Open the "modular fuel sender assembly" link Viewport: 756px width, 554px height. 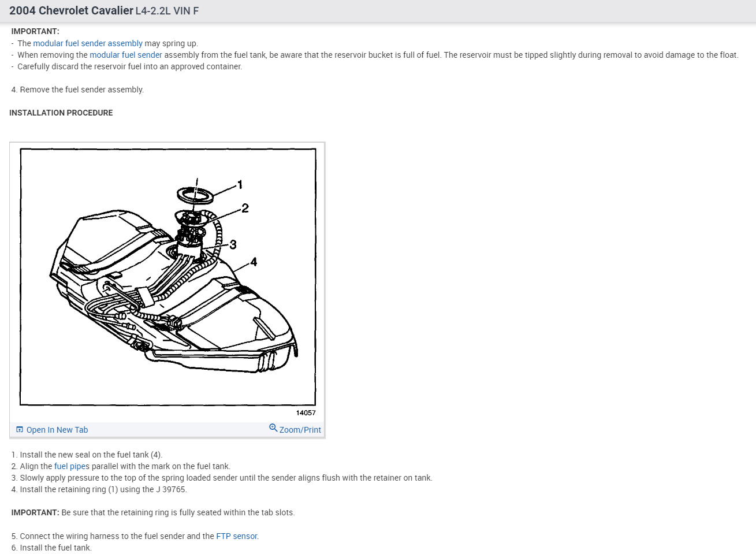click(x=88, y=43)
